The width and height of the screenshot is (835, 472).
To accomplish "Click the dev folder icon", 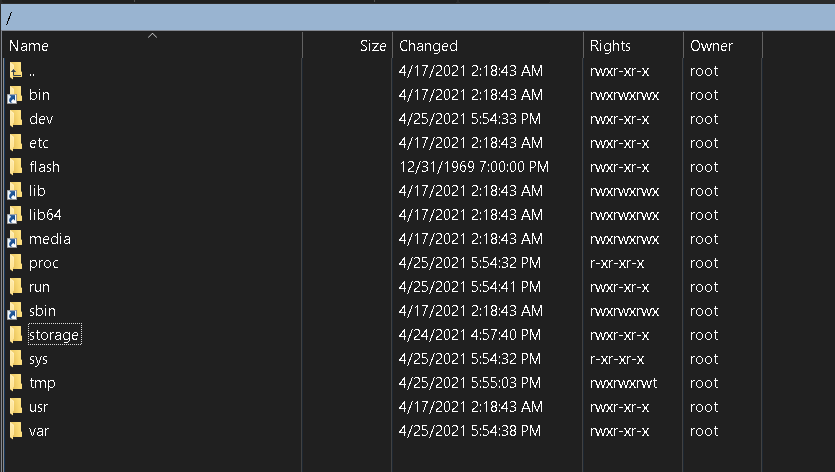I will [15, 119].
